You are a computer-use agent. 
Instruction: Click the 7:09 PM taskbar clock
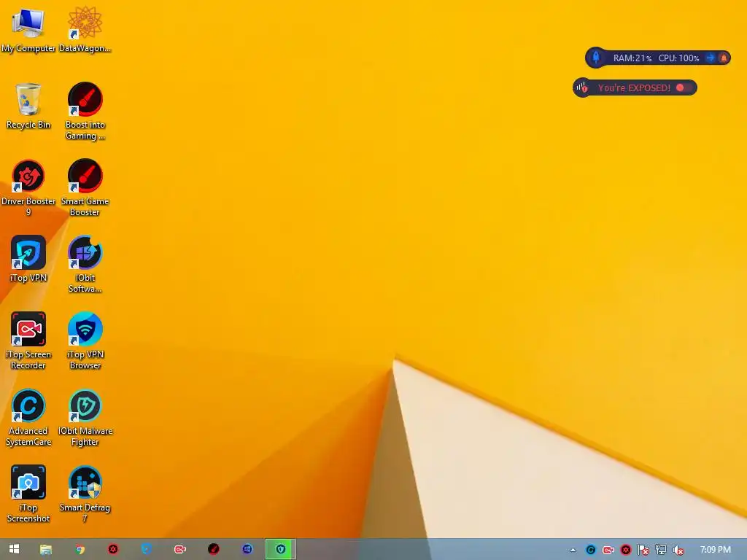pyautogui.click(x=715, y=550)
